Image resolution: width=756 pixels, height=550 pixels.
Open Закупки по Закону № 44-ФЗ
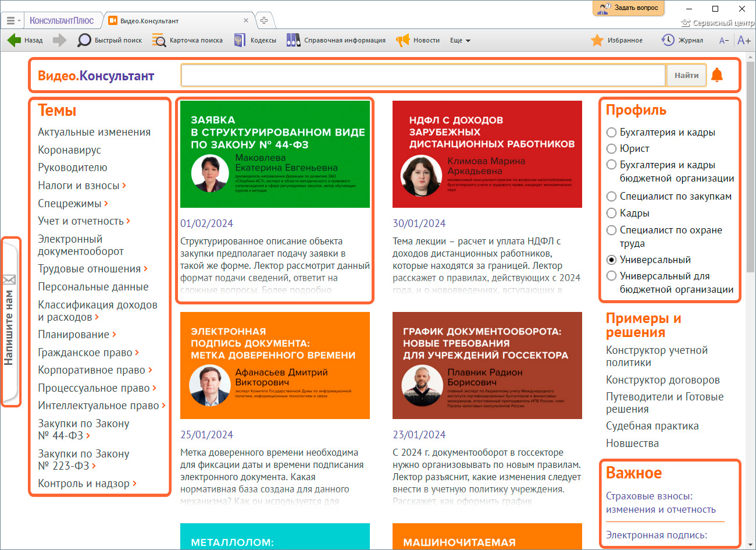(84, 429)
